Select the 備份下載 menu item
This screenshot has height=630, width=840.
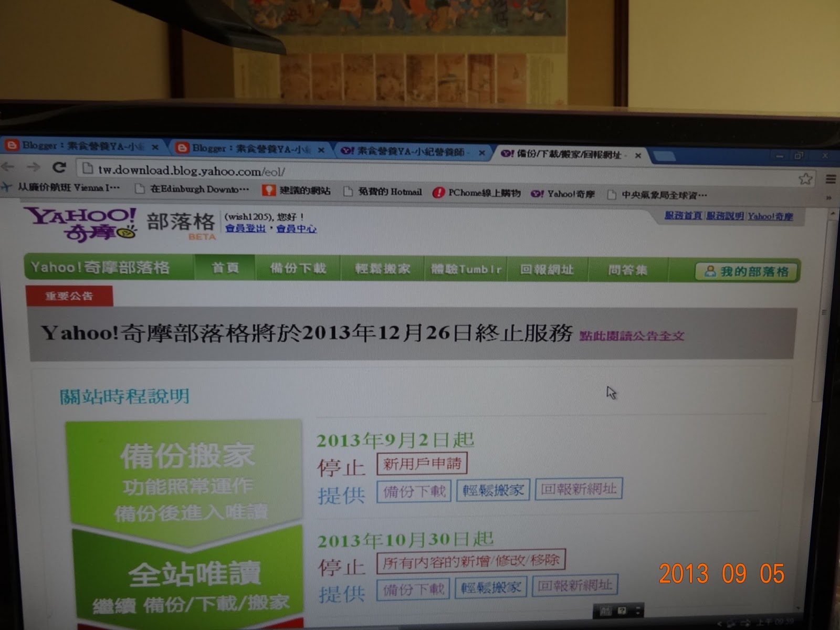[298, 268]
